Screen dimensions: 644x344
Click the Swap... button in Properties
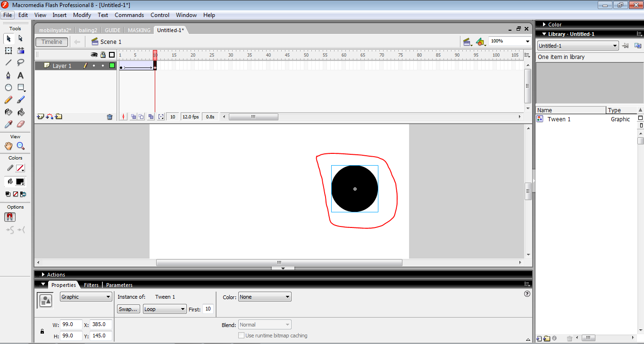pos(128,309)
